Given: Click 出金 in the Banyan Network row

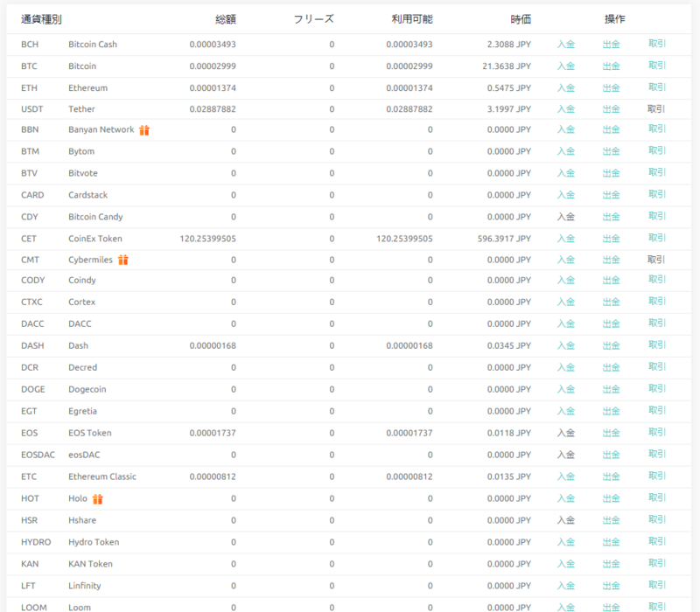Looking at the screenshot, I should point(611,129).
